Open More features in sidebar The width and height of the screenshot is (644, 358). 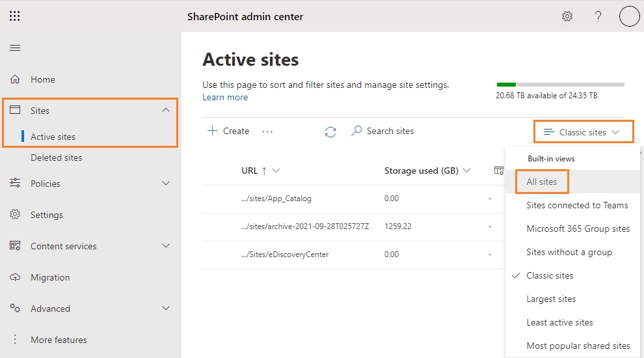(x=59, y=340)
